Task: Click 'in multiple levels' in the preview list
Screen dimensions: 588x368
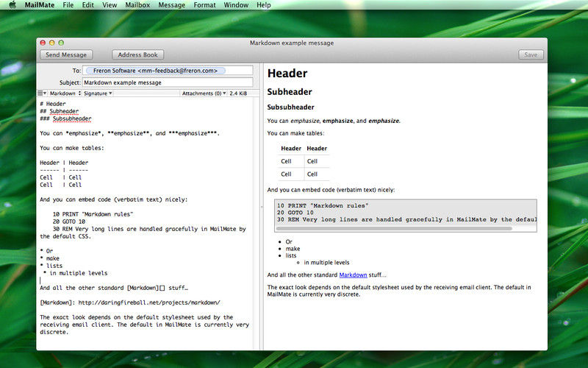Action: coord(326,263)
